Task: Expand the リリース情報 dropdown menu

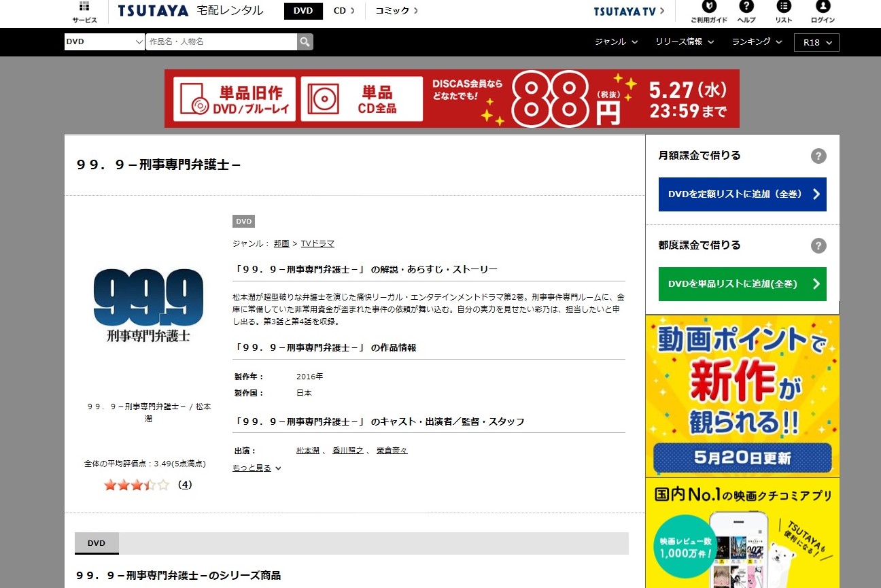Action: click(x=685, y=41)
